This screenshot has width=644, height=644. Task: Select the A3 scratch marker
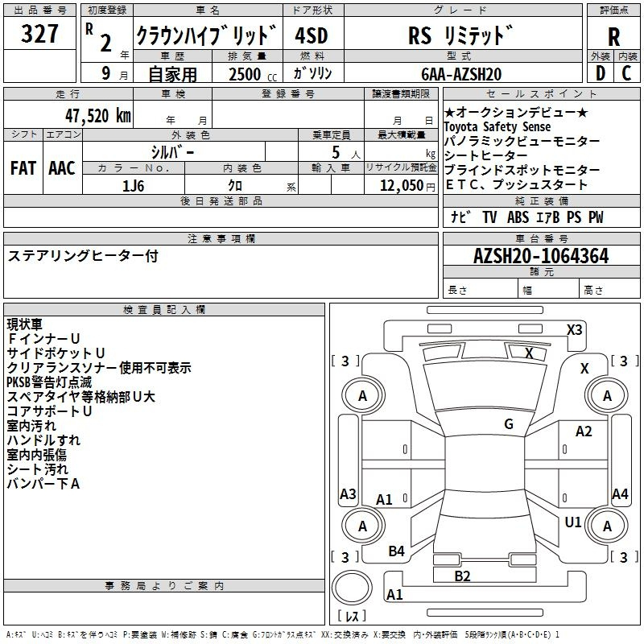(348, 494)
